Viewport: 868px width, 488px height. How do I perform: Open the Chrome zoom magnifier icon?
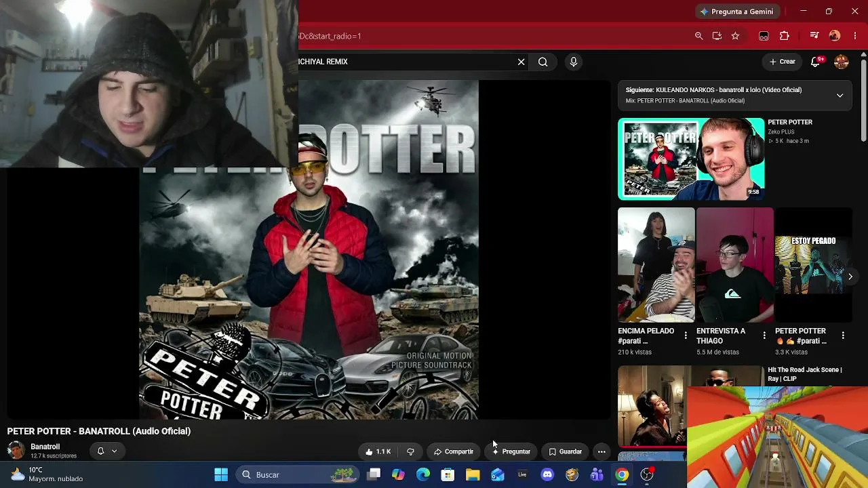tap(698, 36)
